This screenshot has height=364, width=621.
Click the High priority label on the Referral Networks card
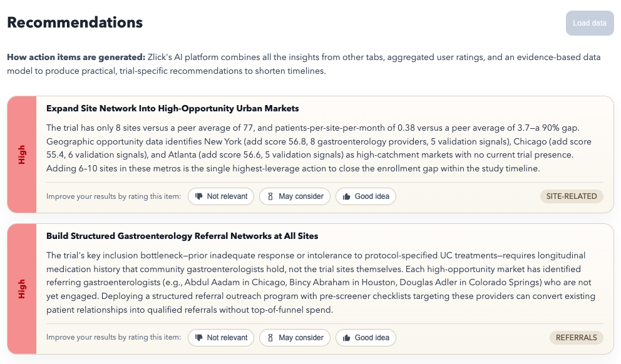click(22, 289)
